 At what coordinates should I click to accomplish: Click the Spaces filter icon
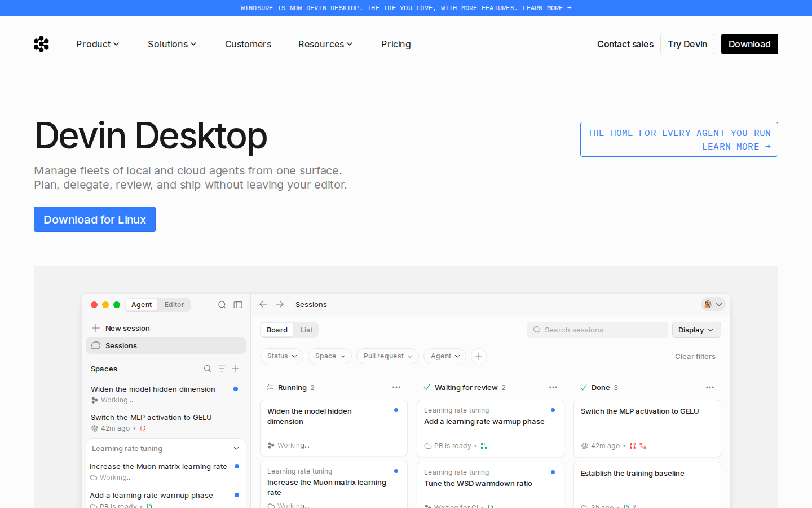[x=222, y=369]
